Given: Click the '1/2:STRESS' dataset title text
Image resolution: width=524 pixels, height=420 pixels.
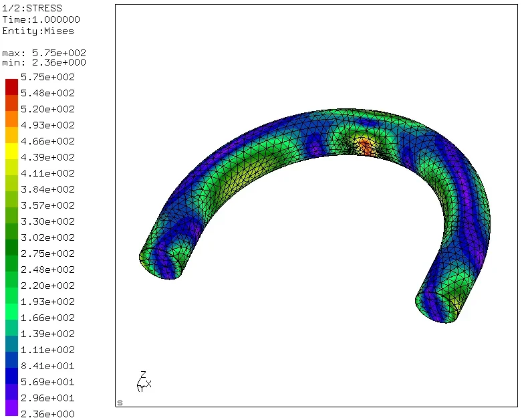Looking at the screenshot, I should (32, 8).
